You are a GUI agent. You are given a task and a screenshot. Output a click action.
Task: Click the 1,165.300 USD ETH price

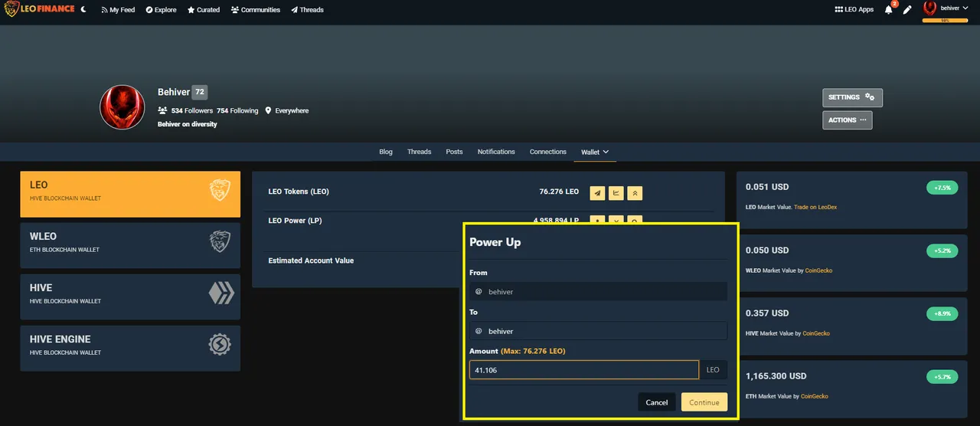click(x=776, y=376)
